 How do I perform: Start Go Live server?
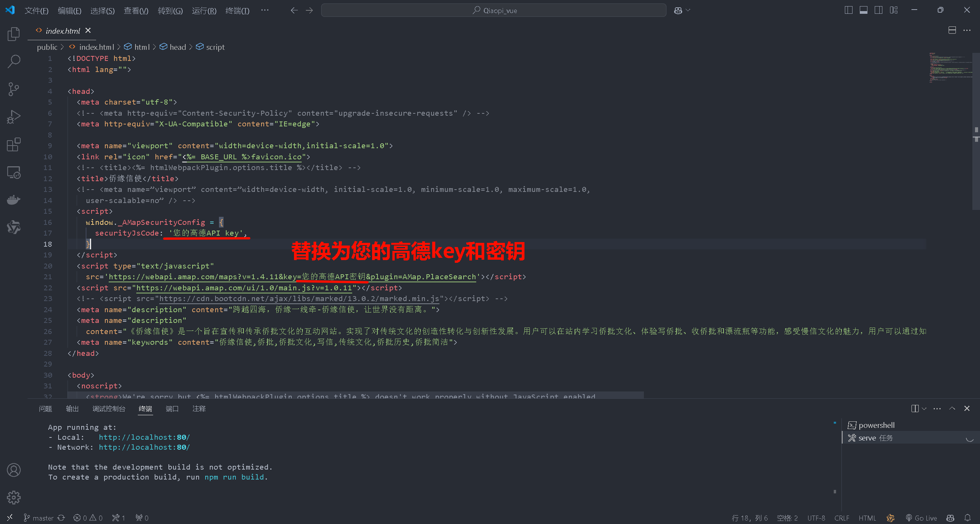pyautogui.click(x=923, y=517)
